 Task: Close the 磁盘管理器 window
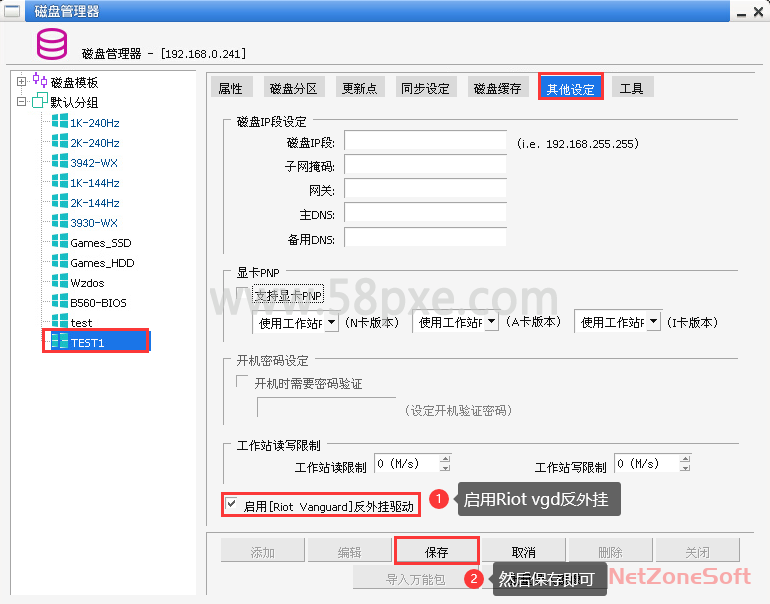click(759, 12)
